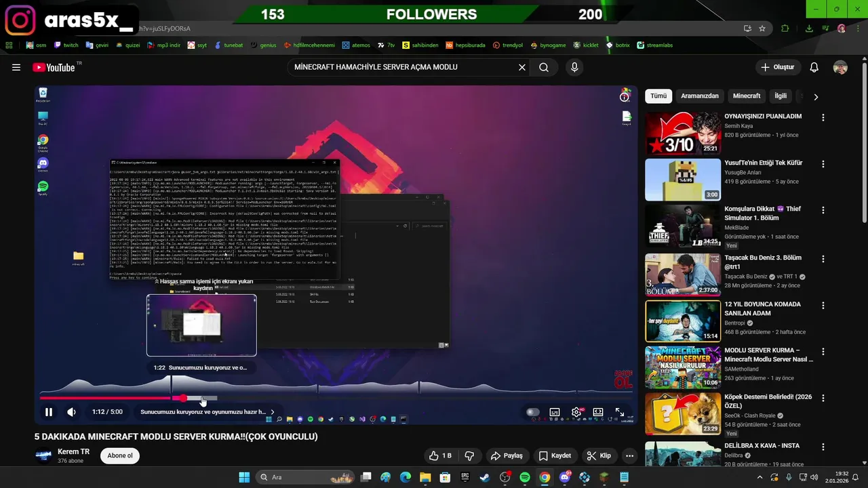The image size is (868, 488).
Task: Pause the video playback
Action: click(x=49, y=411)
